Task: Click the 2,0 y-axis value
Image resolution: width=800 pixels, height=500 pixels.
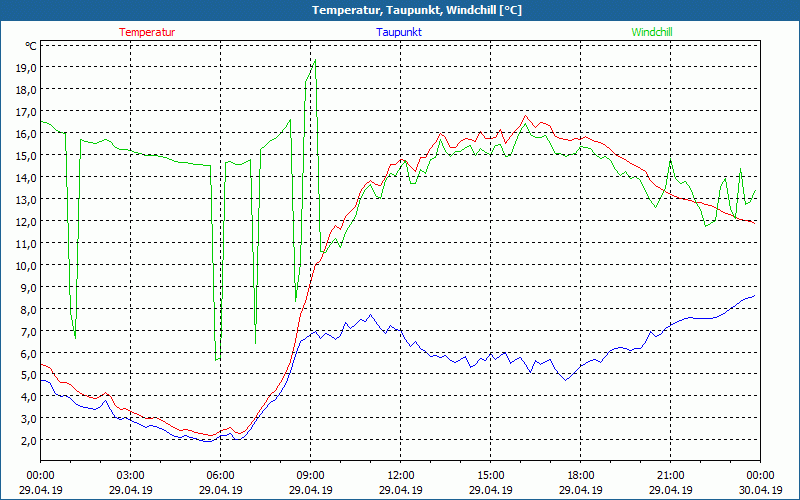Action: pyautogui.click(x=29, y=440)
